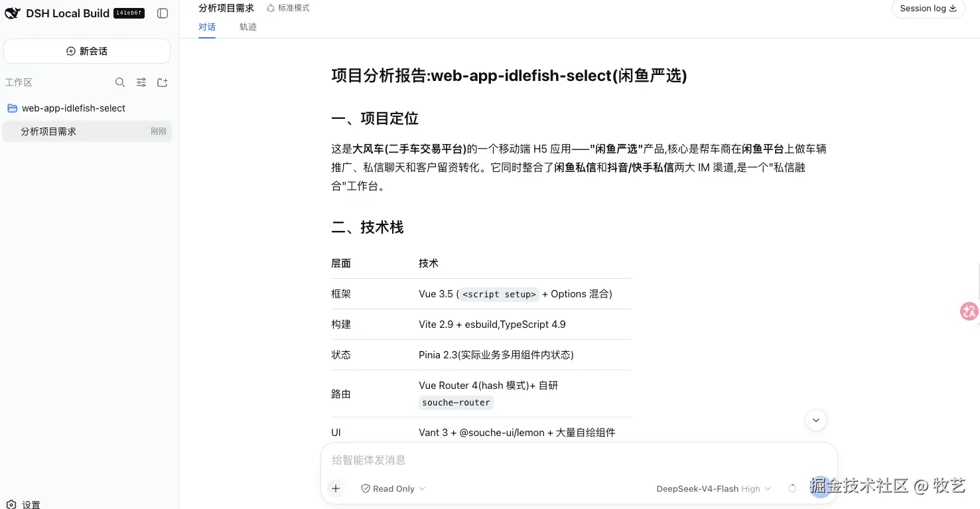
Task: Open the Read Only permission dropdown
Action: point(393,488)
